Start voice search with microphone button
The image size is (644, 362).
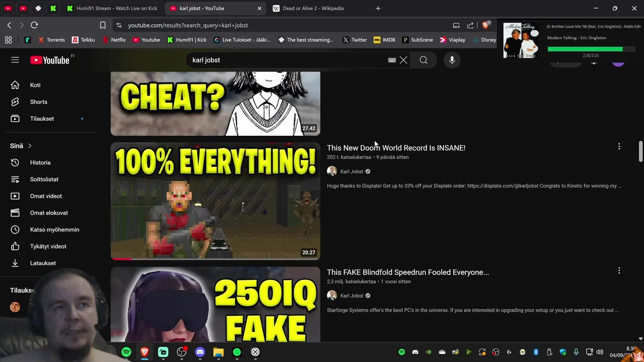[x=452, y=60]
